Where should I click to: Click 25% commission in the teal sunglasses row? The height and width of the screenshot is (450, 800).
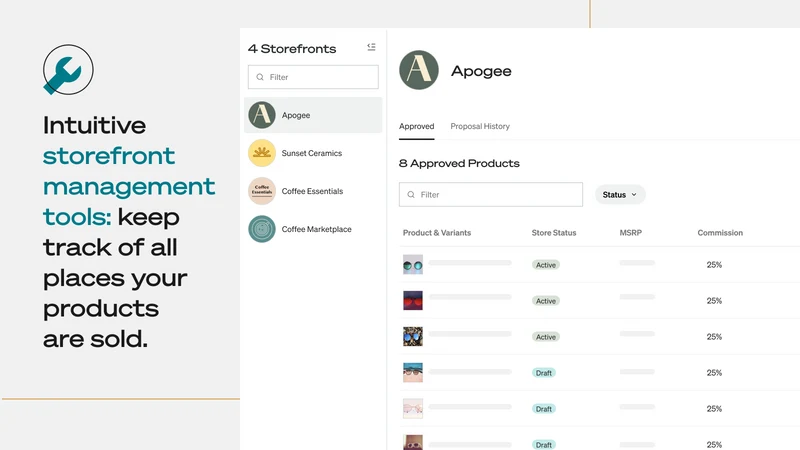[714, 265]
